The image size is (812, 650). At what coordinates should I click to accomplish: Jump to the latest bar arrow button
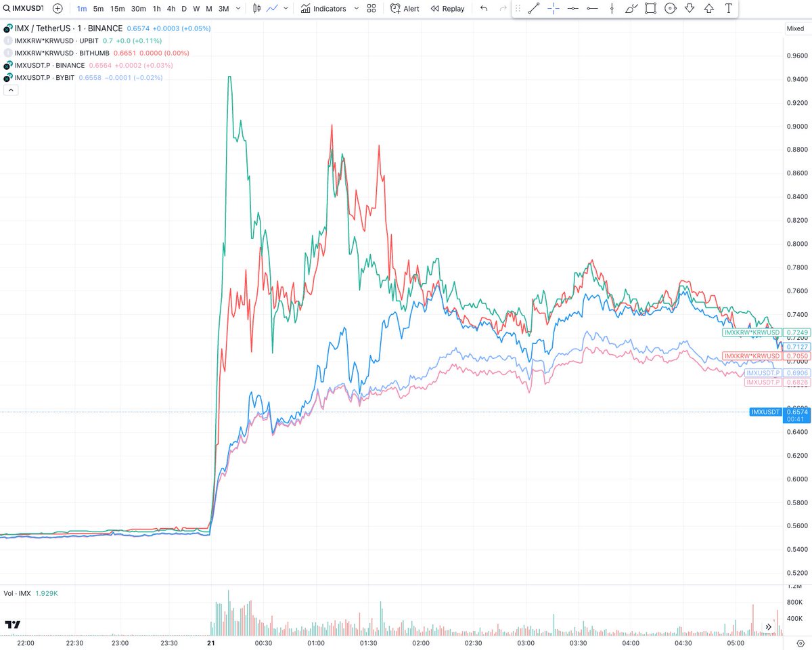[x=769, y=627]
